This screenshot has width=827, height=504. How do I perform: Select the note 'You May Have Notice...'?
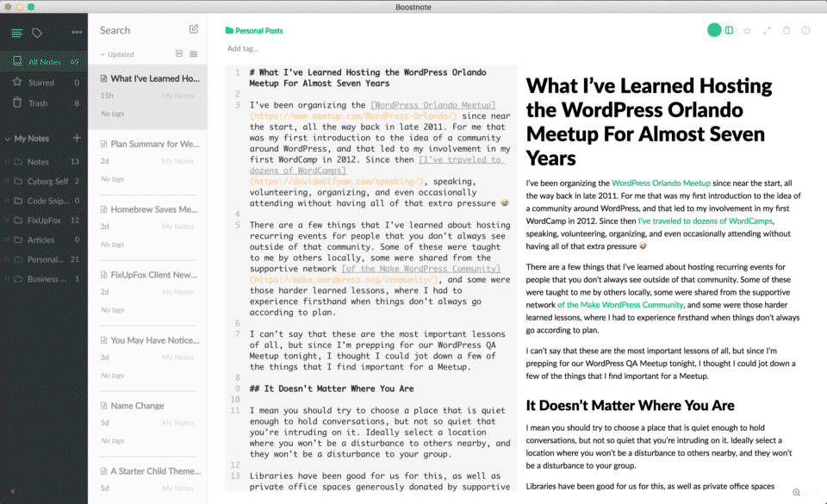tap(147, 358)
